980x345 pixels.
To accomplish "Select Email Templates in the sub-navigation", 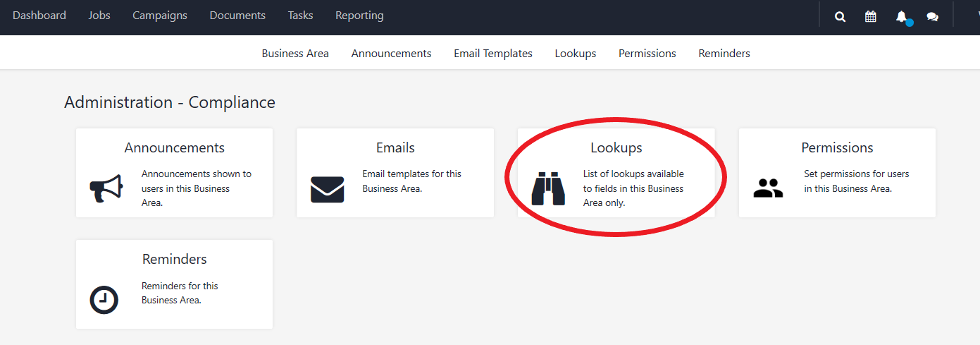I will [493, 54].
